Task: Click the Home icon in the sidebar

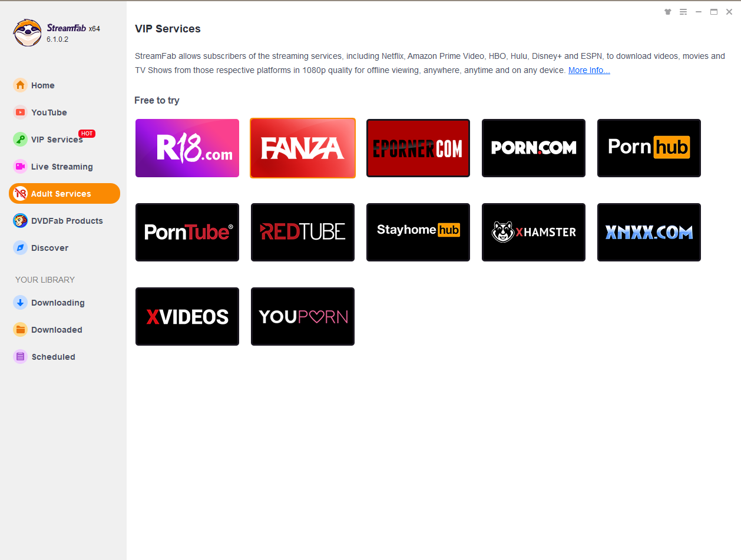Action: 21,85
